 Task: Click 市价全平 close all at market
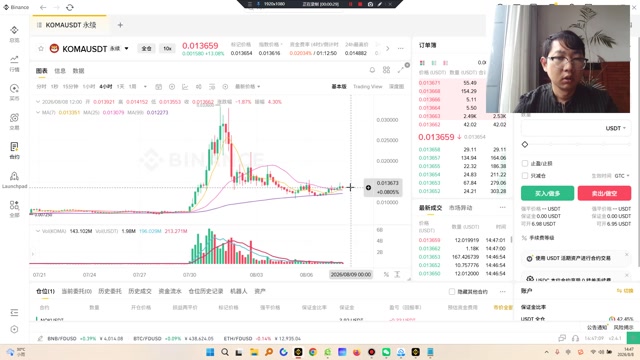(503, 307)
